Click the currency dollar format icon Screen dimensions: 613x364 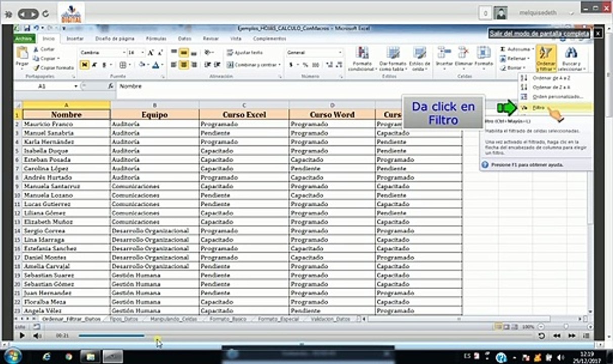(291, 65)
